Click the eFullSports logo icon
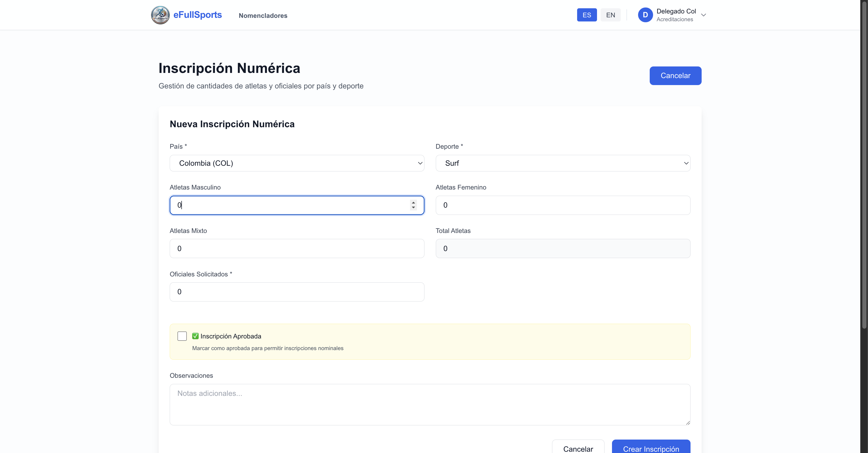 (160, 15)
